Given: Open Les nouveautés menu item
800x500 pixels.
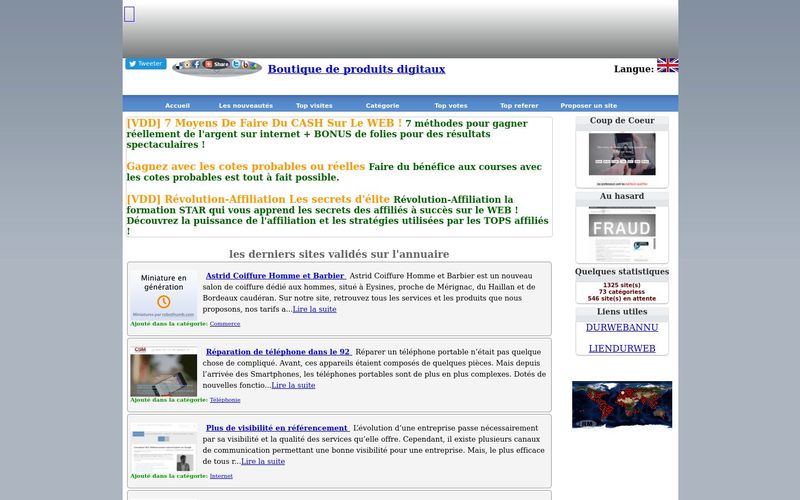Looking at the screenshot, I should [246, 106].
